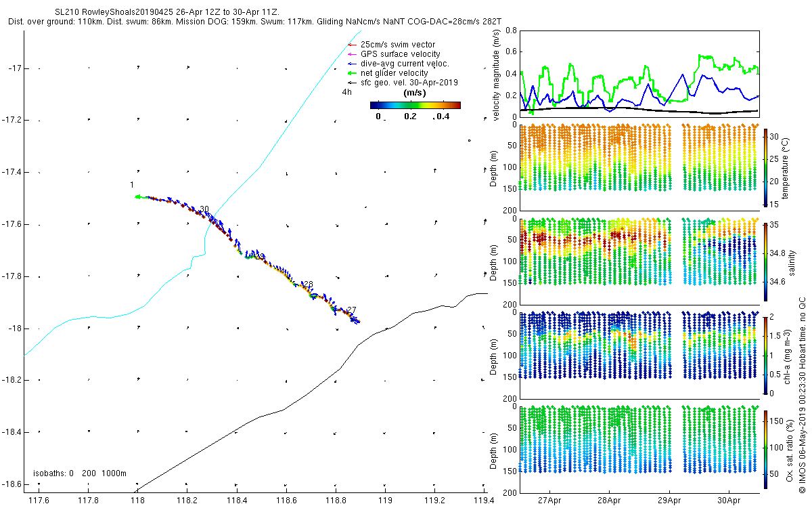Viewport: 812px width, 508px height.
Task: Select the 'sfc geo. vel. 30-Apr-2019' legend label
Action: point(409,83)
